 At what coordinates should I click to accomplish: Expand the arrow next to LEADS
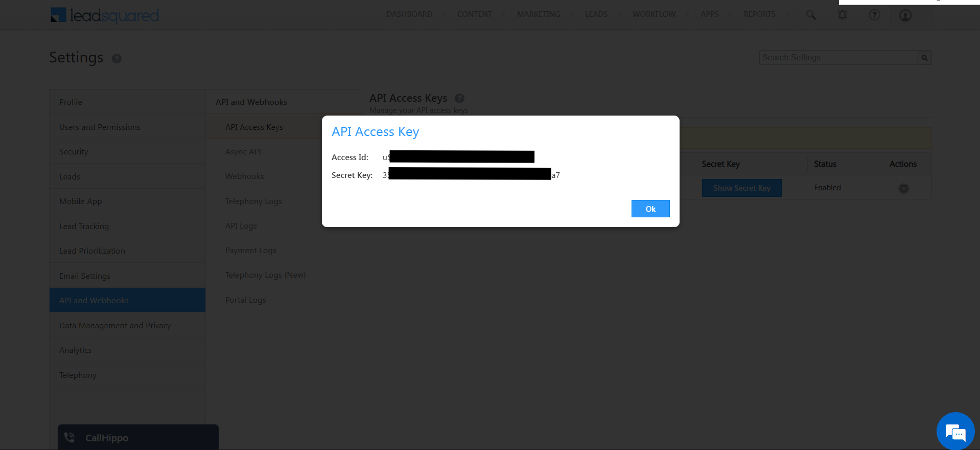click(x=619, y=14)
